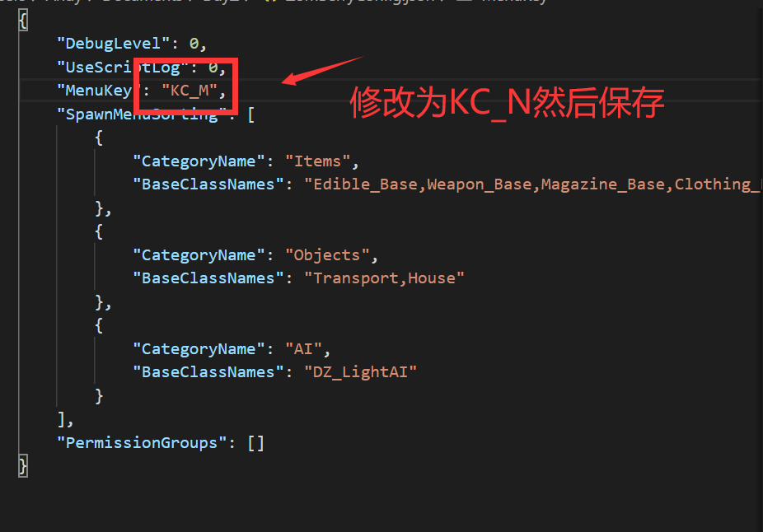The image size is (763, 532).
Task: Click the opening brace of Objects block
Action: coord(99,231)
